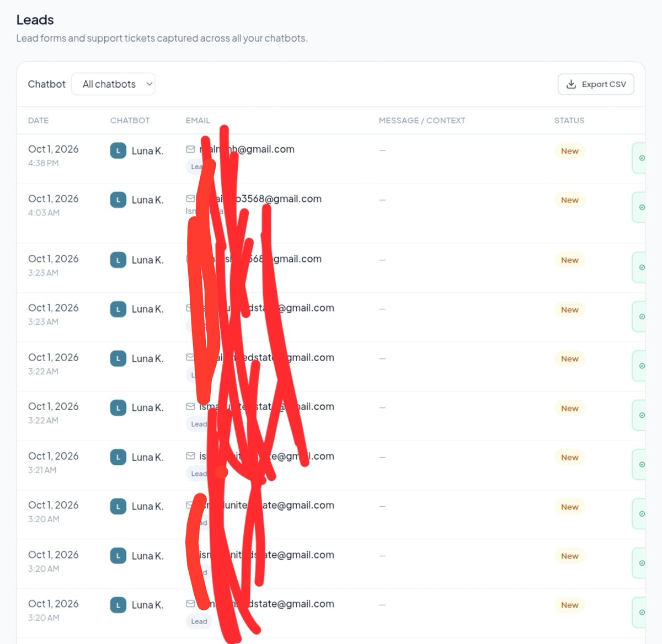Viewport: 662px width, 644px height.
Task: Click the Luna K. avatar in the 3:21 AM row
Action: coord(118,457)
